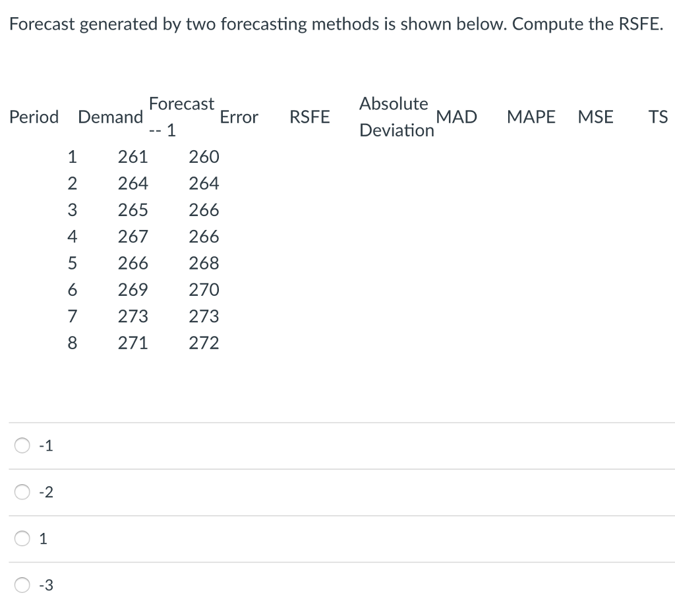The height and width of the screenshot is (616, 675).
Task: Click the RSFE column header
Action: [x=310, y=117]
